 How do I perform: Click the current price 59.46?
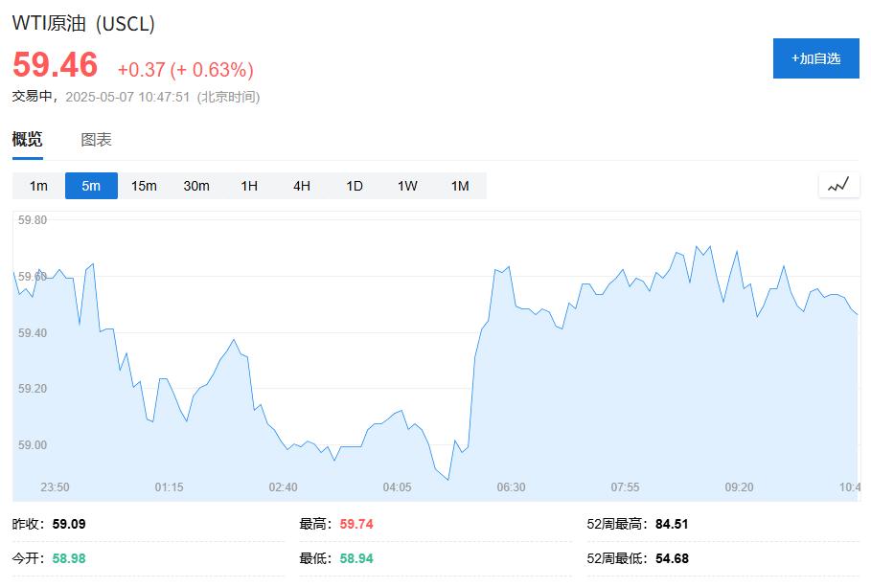coord(56,65)
